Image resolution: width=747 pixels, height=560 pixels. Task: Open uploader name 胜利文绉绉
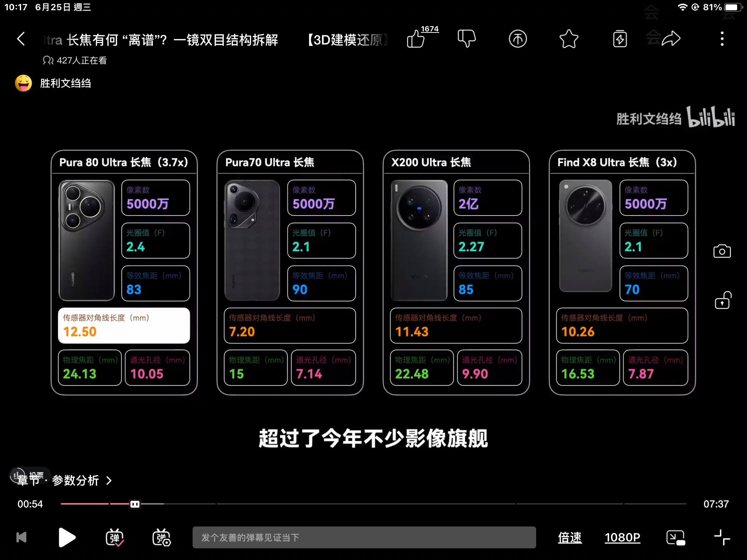(65, 83)
